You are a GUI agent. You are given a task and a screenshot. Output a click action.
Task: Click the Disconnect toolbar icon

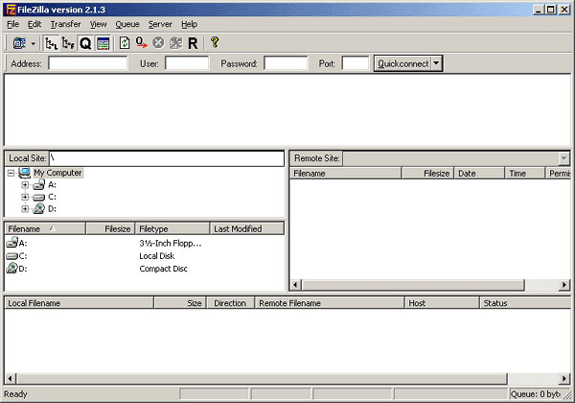pos(176,43)
